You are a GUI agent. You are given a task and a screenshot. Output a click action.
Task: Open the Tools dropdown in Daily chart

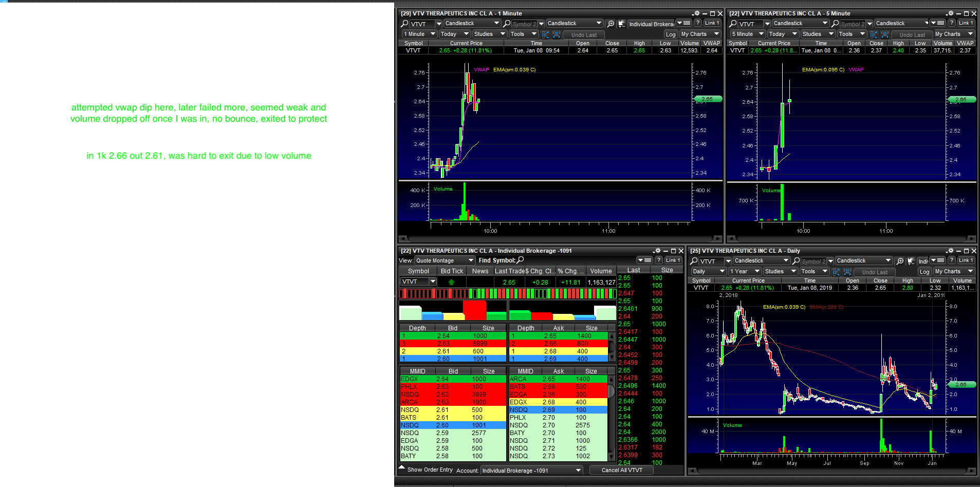(814, 272)
